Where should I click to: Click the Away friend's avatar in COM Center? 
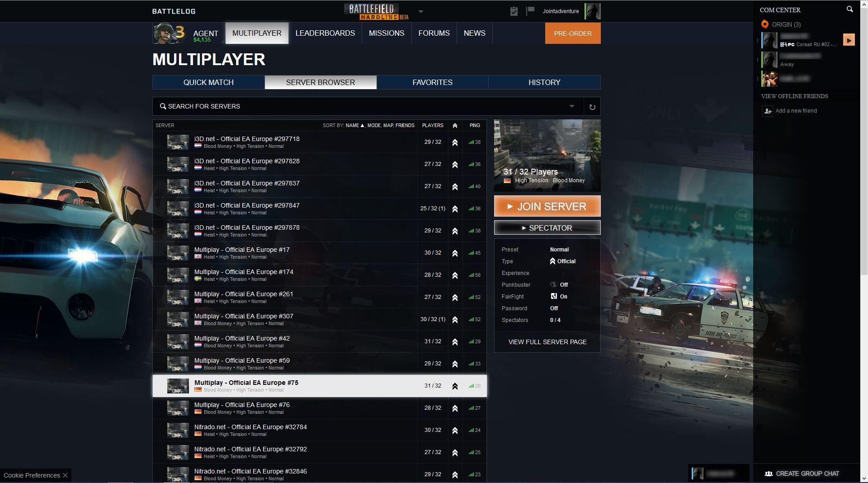(x=769, y=60)
